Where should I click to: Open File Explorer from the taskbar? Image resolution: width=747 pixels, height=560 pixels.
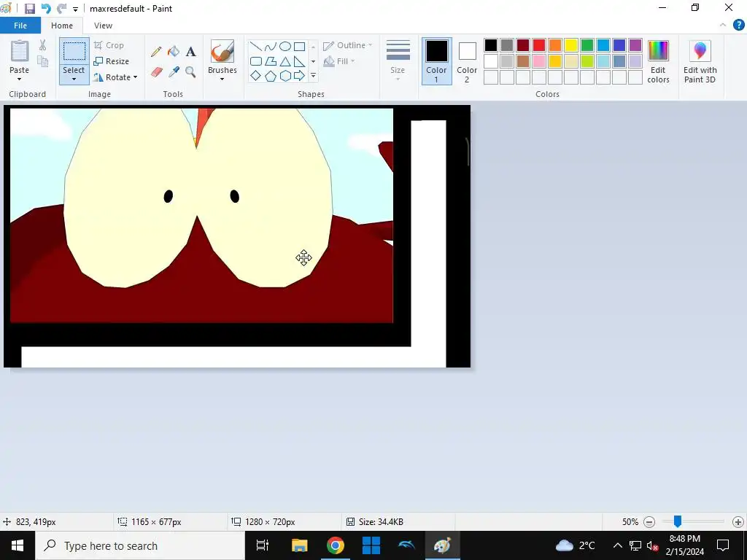click(x=299, y=545)
